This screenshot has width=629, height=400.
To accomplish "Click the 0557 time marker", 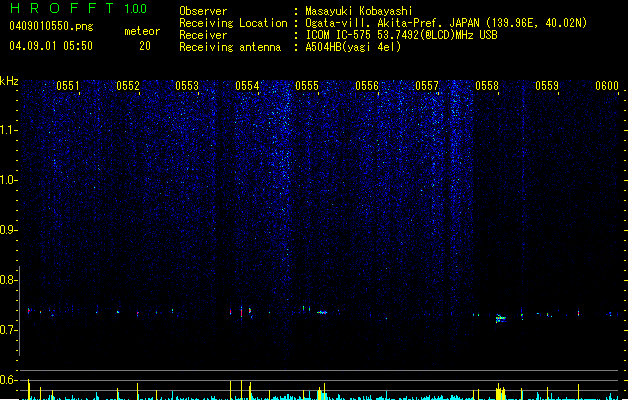I will 427,86.
